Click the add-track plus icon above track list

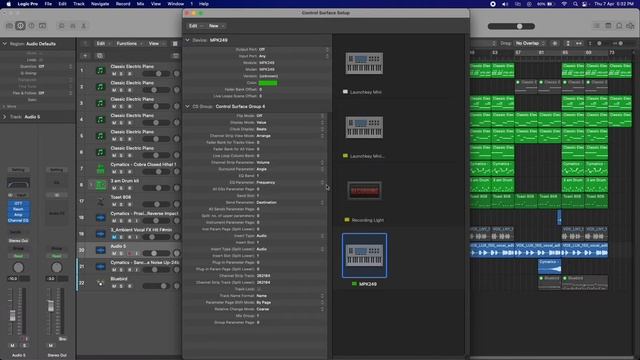(x=85, y=56)
